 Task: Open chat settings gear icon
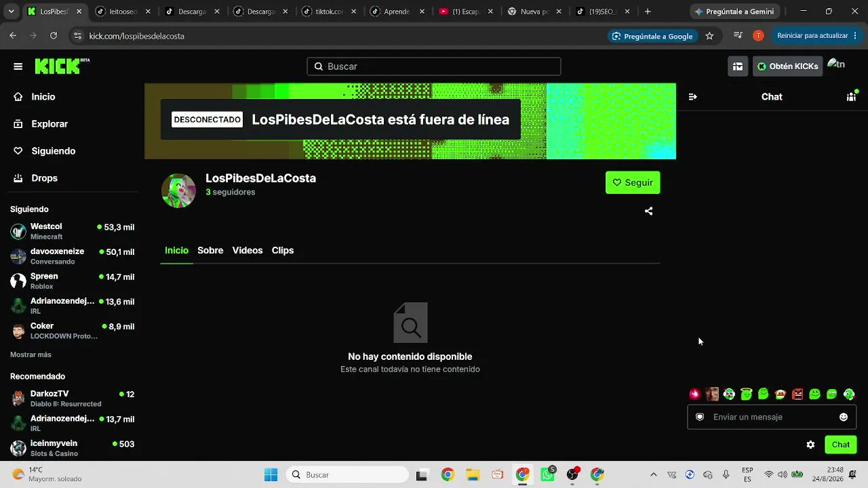(x=810, y=445)
